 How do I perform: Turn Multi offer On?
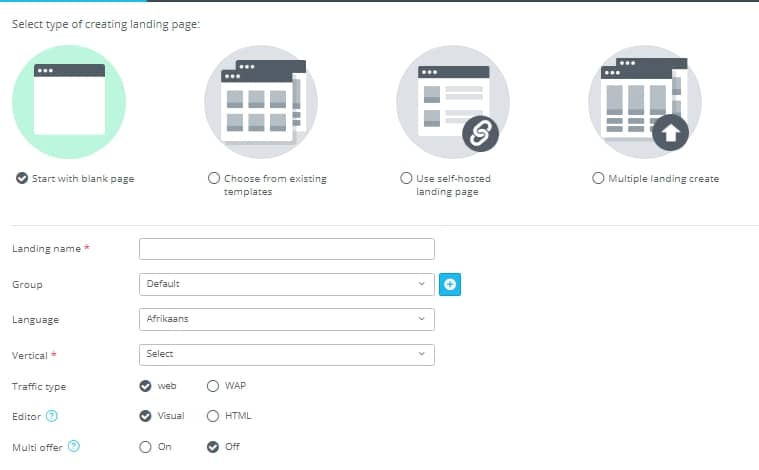[145, 447]
